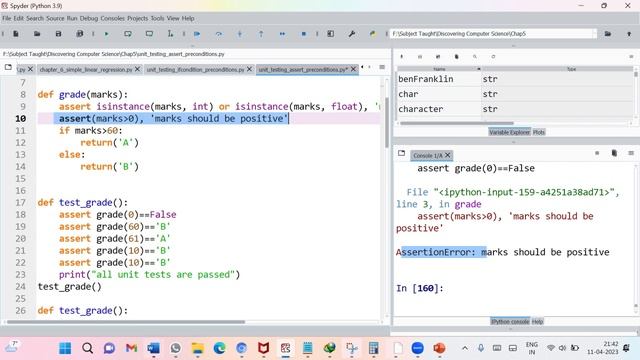Maximize current pane
This screenshot has width=640, height=360.
331,34
